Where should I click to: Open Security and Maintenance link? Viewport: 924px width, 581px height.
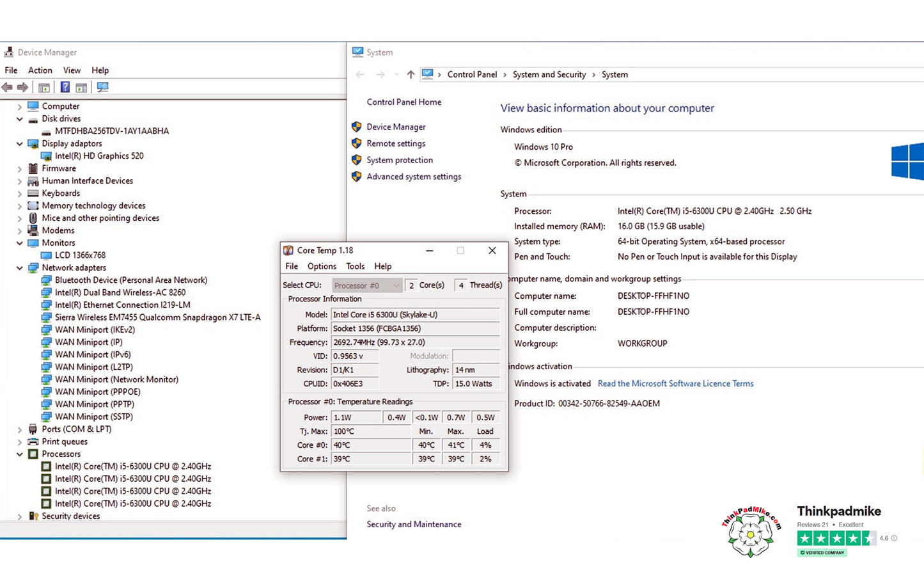pyautogui.click(x=414, y=524)
